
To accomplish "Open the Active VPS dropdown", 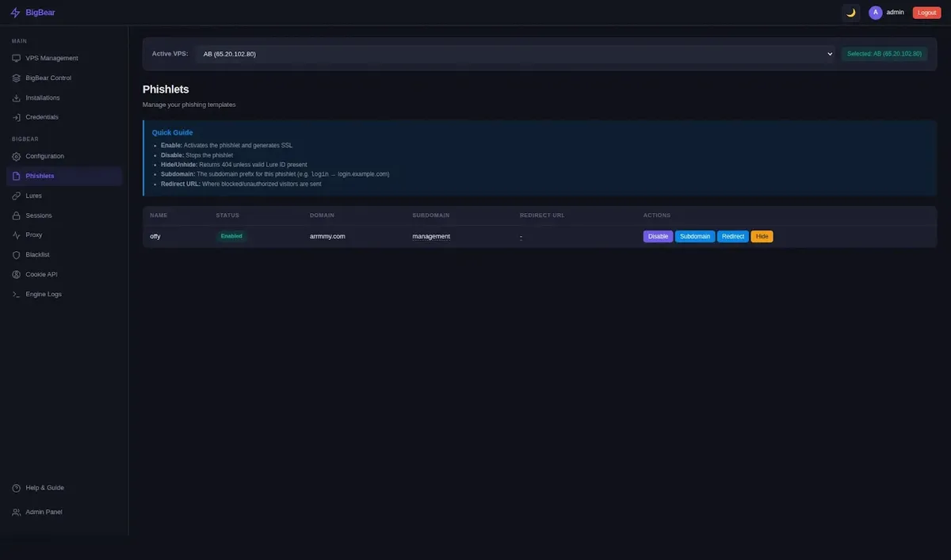I will pyautogui.click(x=515, y=54).
